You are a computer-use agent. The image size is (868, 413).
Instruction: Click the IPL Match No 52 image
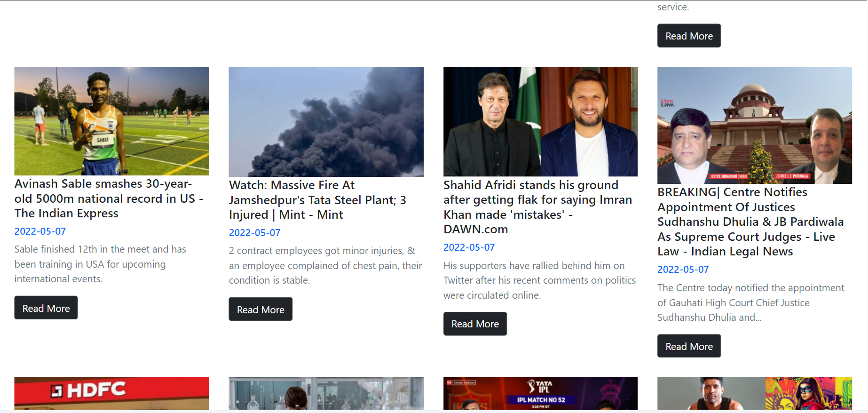click(x=540, y=394)
